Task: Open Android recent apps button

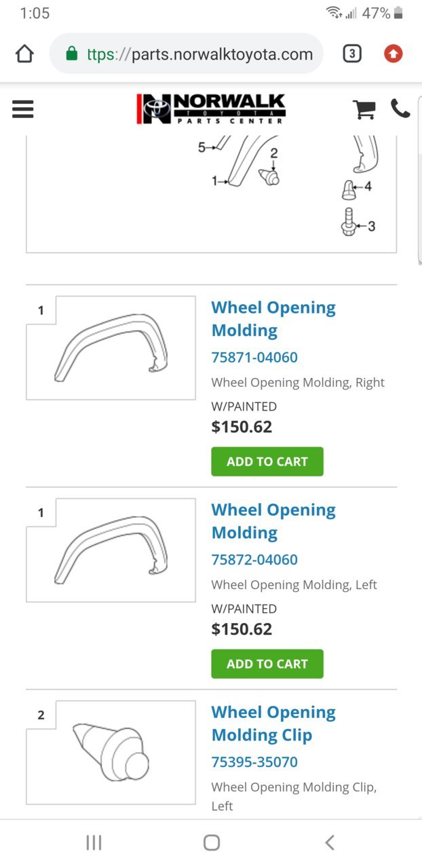Action: click(94, 843)
